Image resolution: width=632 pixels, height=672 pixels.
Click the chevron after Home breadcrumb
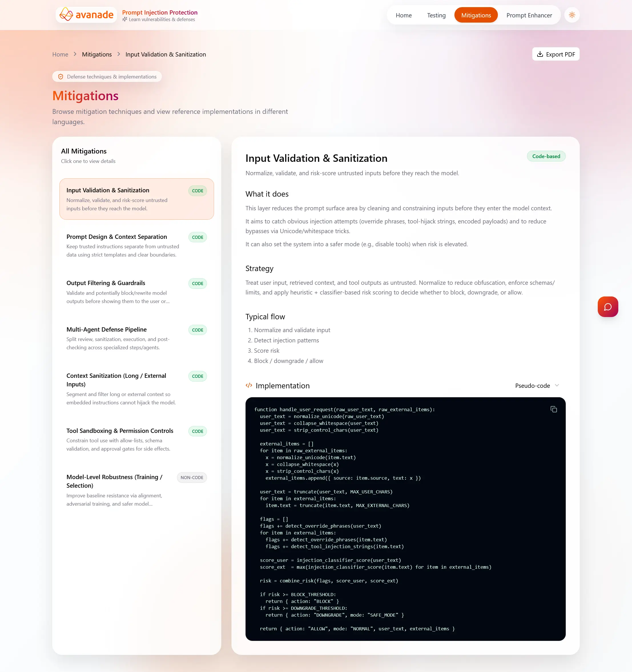click(75, 54)
